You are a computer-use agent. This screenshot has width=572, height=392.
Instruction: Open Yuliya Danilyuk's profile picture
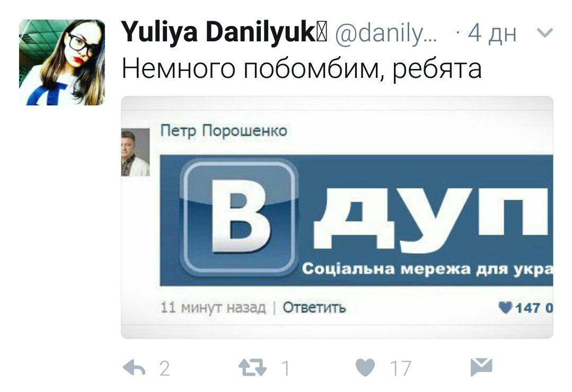pos(62,63)
